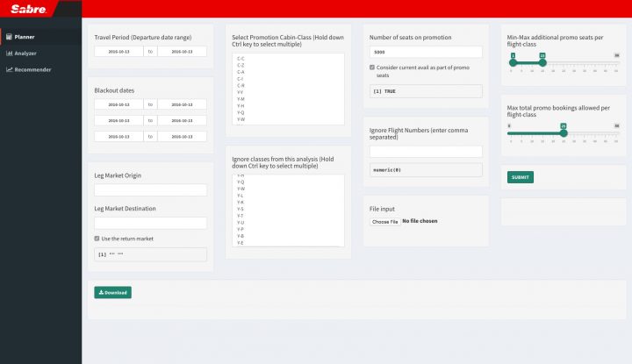The image size is (632, 364).
Task: Toggle Use the return market checkbox
Action: (x=97, y=239)
